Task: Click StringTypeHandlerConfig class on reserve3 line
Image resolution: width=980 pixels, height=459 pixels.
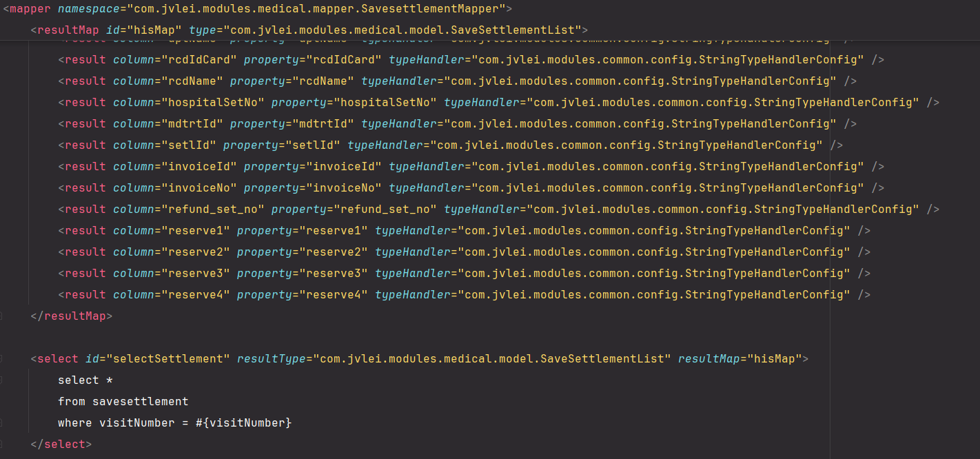Action: point(764,274)
